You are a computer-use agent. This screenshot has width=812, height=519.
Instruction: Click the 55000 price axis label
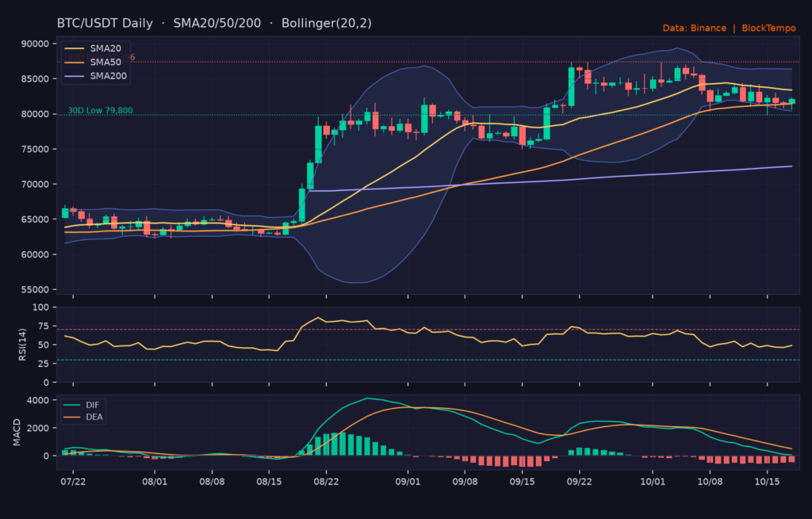click(x=35, y=290)
